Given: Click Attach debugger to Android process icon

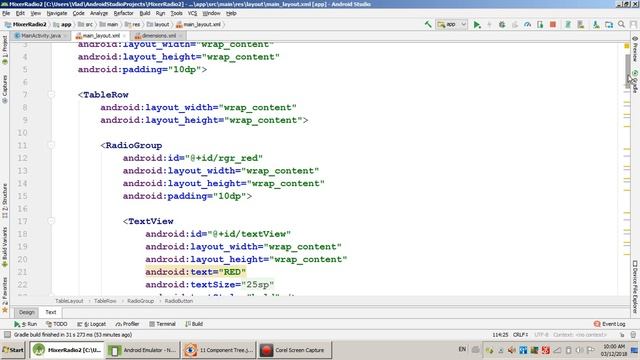Looking at the screenshot, I should (540, 24).
